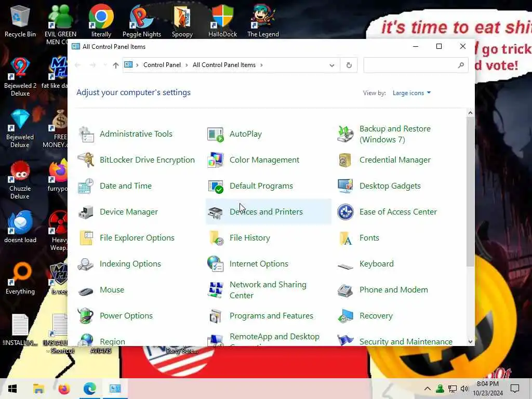Image resolution: width=532 pixels, height=399 pixels.
Task: Click the search magnifier icon
Action: click(x=461, y=65)
